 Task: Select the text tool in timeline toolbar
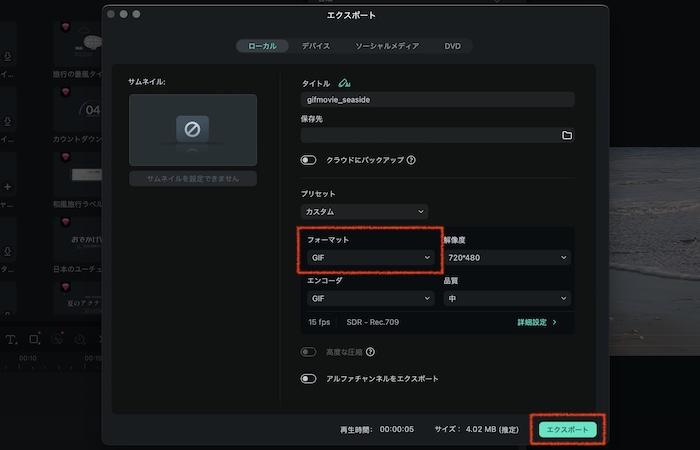coord(12,340)
